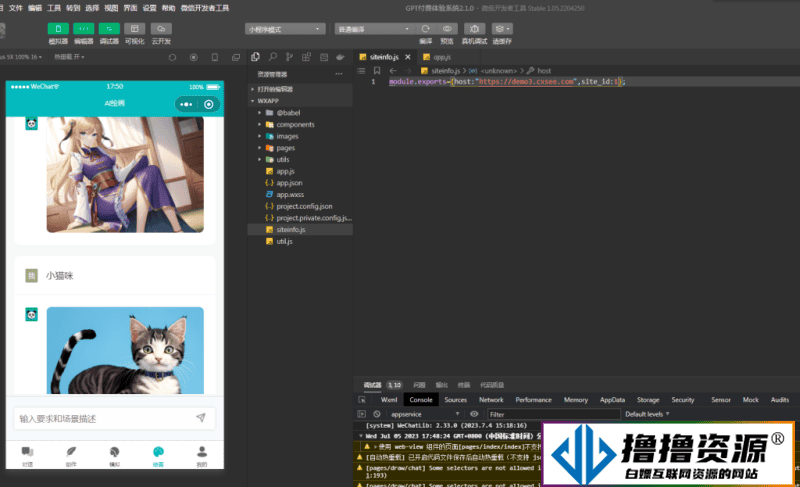Screen dimensions: 800x487
Task: Close the siteinfo.js editor tab
Action: (x=408, y=57)
